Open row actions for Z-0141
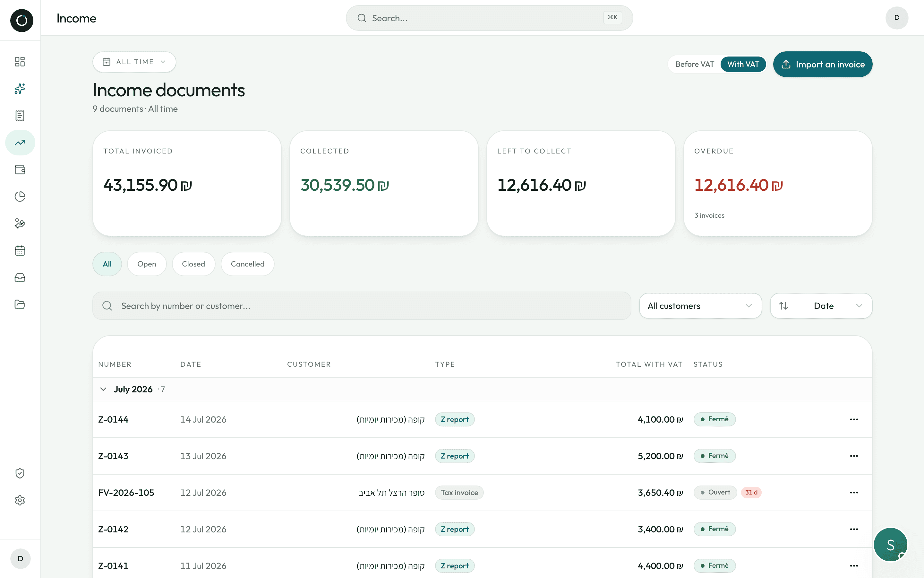The height and width of the screenshot is (578, 924). click(854, 566)
